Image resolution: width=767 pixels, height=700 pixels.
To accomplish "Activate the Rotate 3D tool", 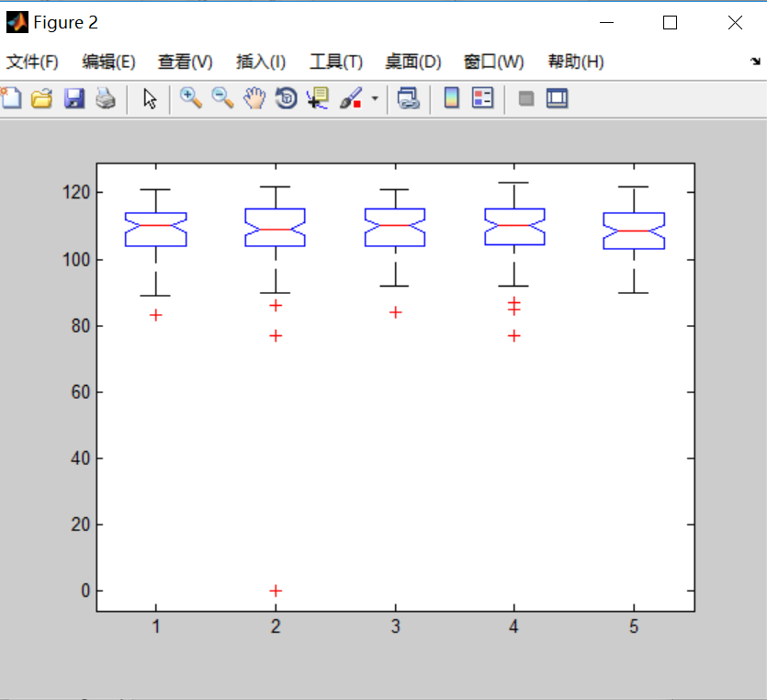I will pos(286,98).
